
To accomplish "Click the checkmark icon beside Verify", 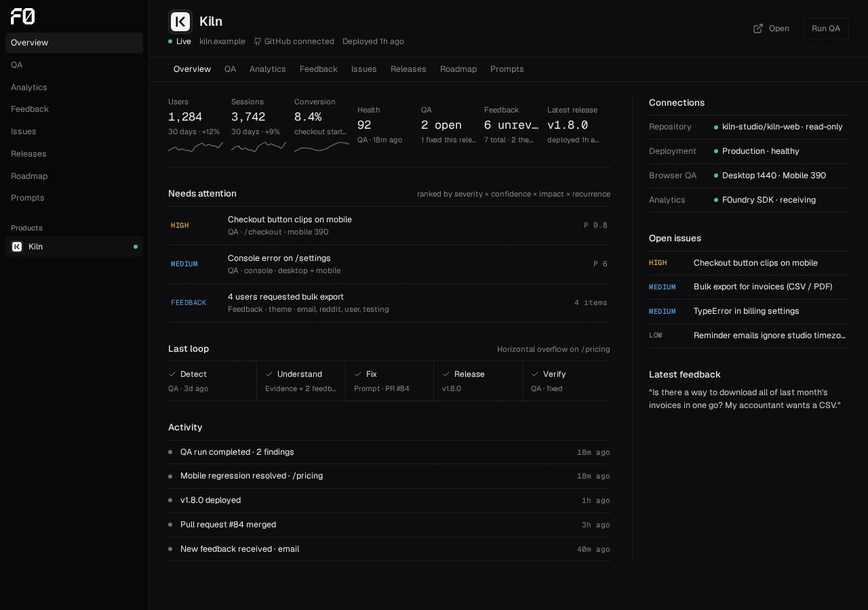I will pyautogui.click(x=535, y=374).
